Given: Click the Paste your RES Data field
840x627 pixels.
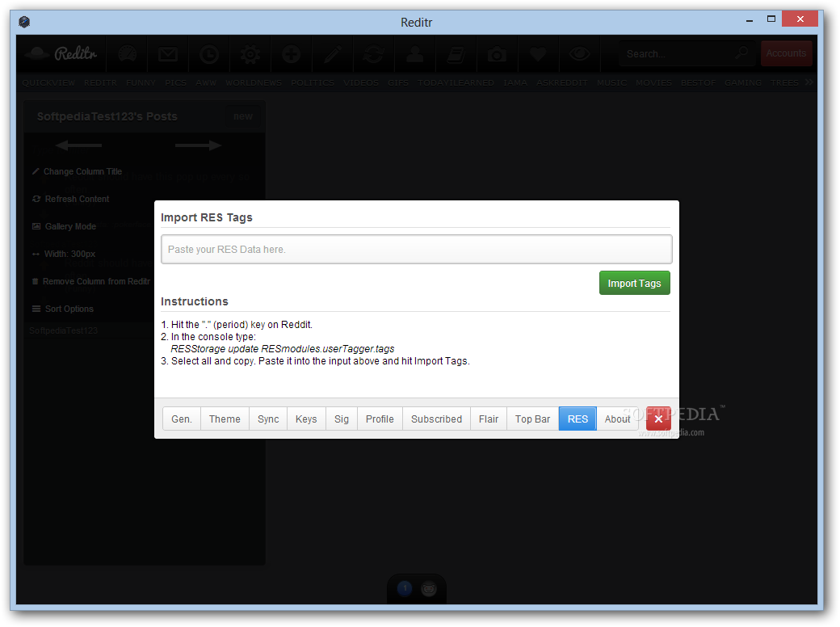Looking at the screenshot, I should tap(416, 249).
